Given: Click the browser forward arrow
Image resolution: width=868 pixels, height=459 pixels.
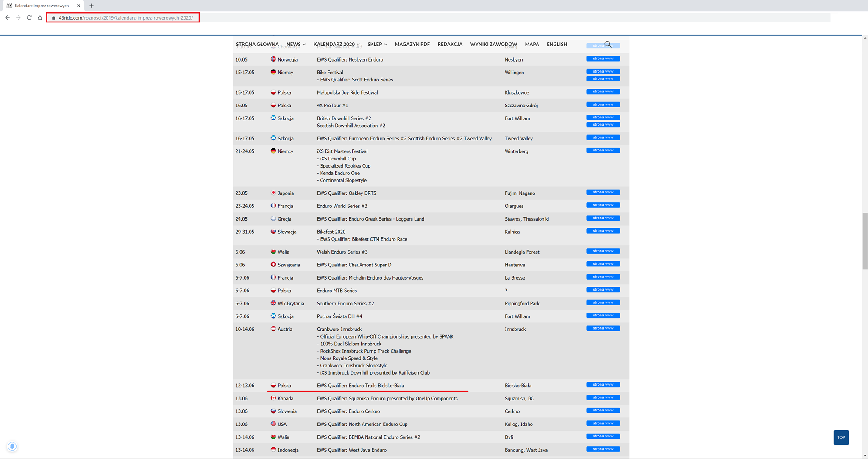Looking at the screenshot, I should [18, 17].
